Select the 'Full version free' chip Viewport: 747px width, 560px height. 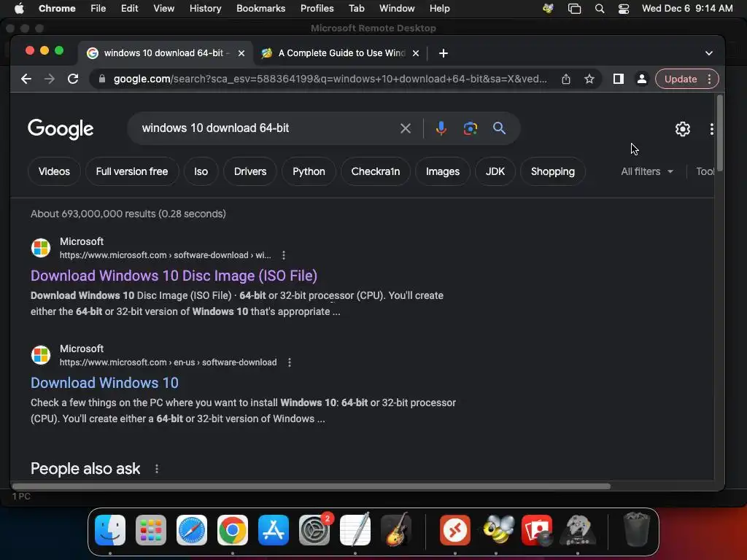pyautogui.click(x=132, y=171)
